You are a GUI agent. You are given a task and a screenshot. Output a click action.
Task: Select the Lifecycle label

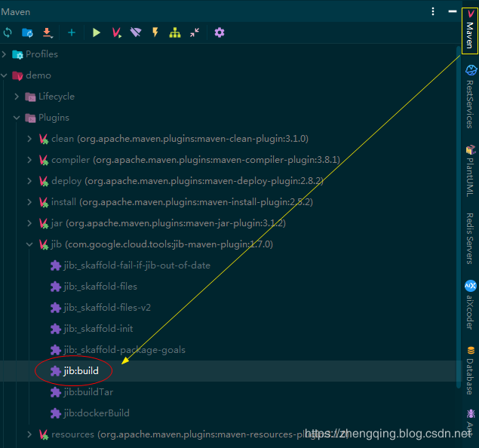(x=57, y=97)
